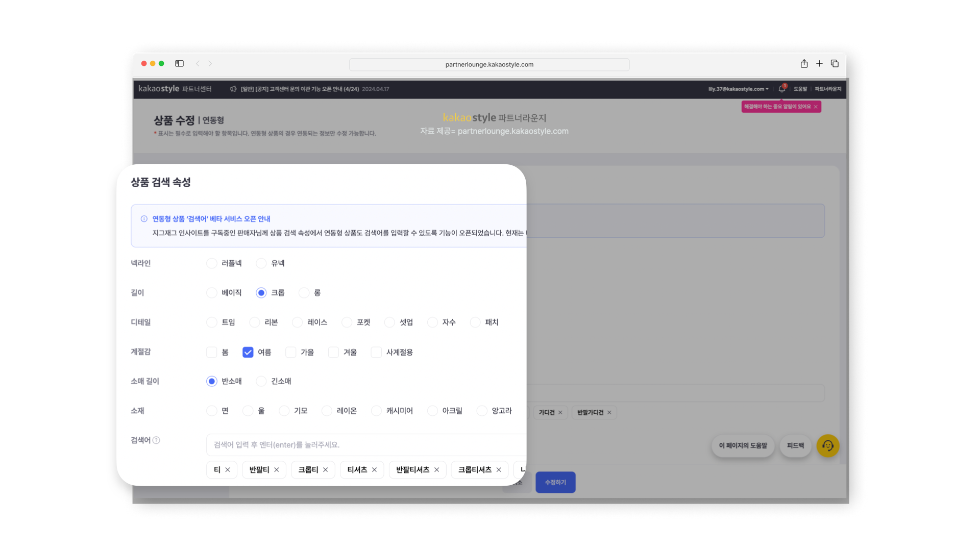Select the 롱 length radio
Image resolution: width=980 pixels, height=551 pixels.
pos(304,293)
